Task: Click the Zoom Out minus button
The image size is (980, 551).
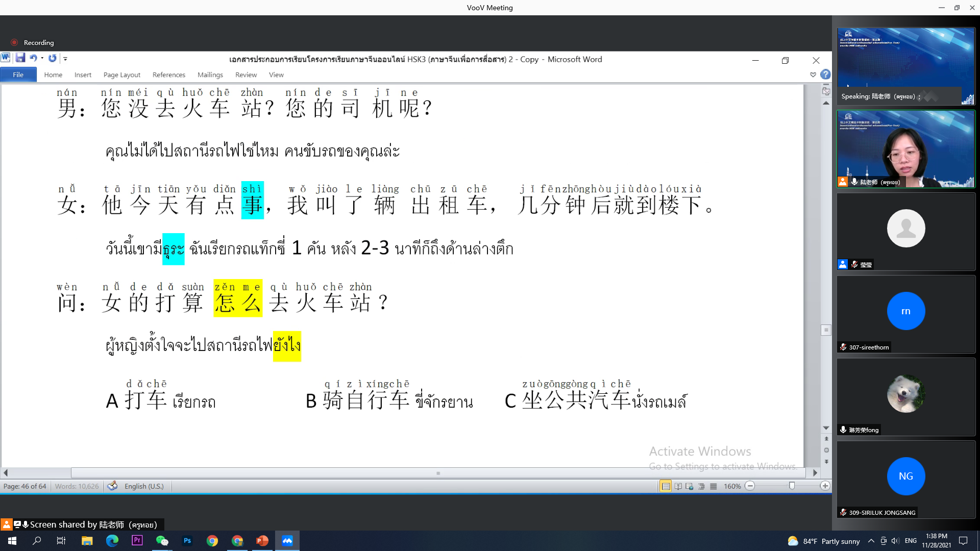Action: pyautogui.click(x=750, y=486)
